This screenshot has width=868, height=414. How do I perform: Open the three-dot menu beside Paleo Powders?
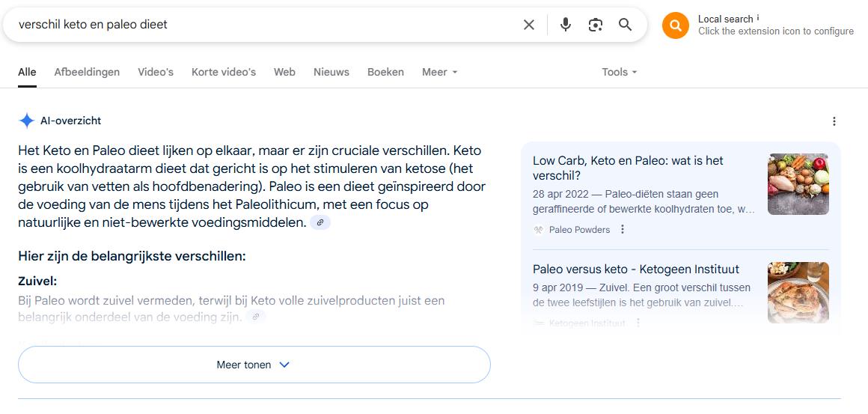click(x=623, y=229)
